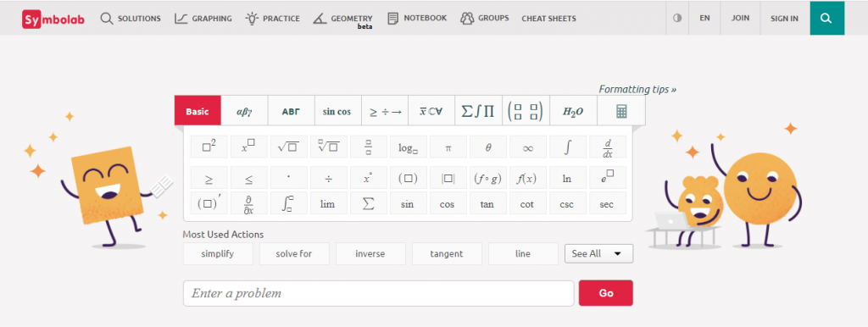The height and width of the screenshot is (327, 868).
Task: Insert the indefinite integral symbol
Action: 567,147
